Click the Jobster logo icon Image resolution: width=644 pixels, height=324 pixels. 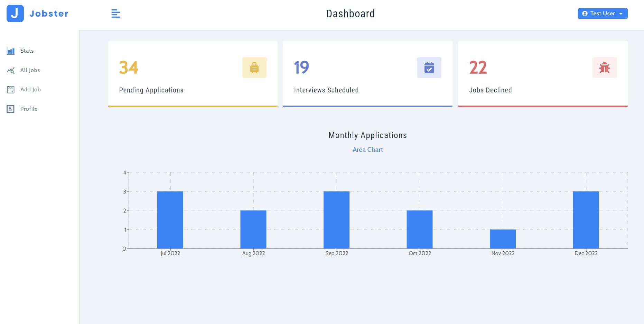click(x=15, y=13)
